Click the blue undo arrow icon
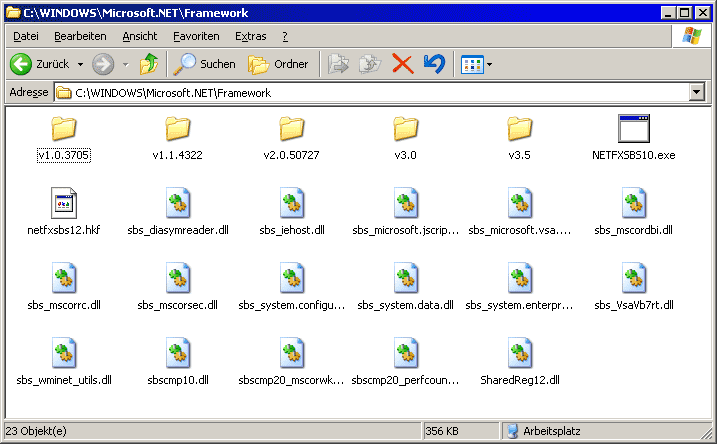This screenshot has height=444, width=717. pyautogui.click(x=434, y=64)
